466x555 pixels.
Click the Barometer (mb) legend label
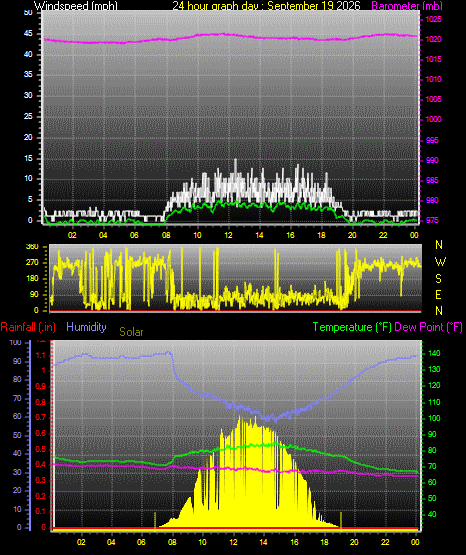pos(407,5)
